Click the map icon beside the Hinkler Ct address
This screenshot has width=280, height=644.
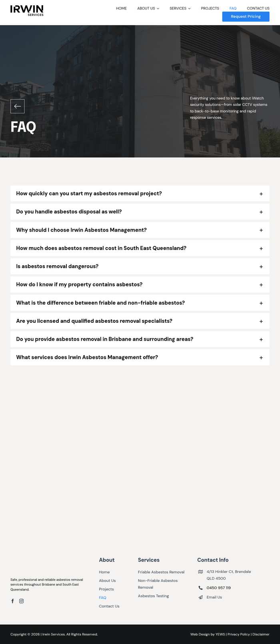click(x=200, y=572)
